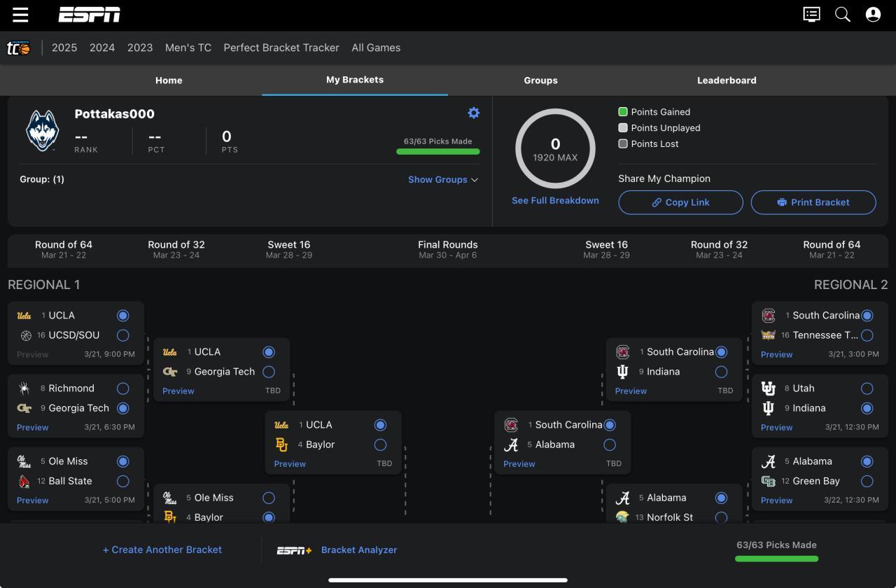Viewport: 896px width, 588px height.
Task: Click the Utah Utes logo
Action: click(768, 388)
